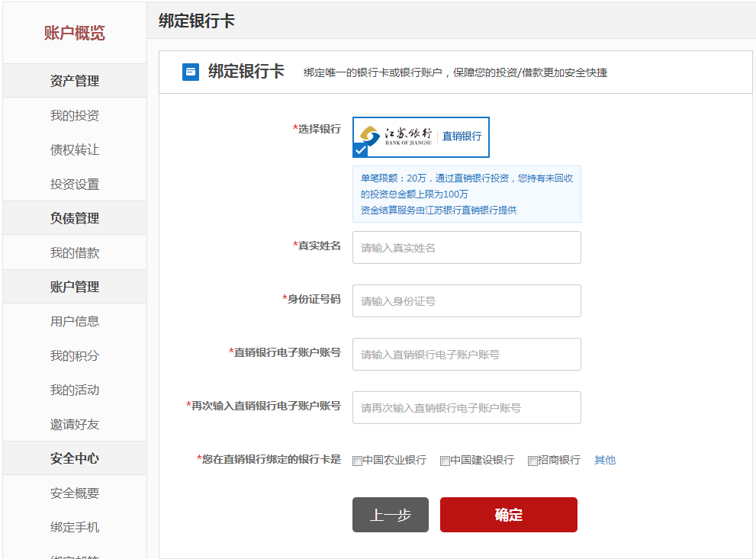Check the 中国农业银行 checkbox
756x559 pixels.
357,461
